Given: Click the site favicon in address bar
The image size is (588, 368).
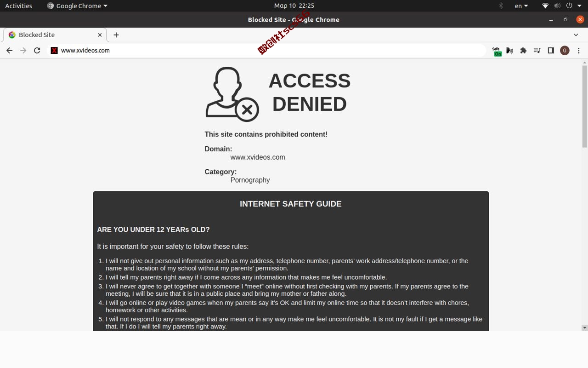Looking at the screenshot, I should [x=54, y=51].
